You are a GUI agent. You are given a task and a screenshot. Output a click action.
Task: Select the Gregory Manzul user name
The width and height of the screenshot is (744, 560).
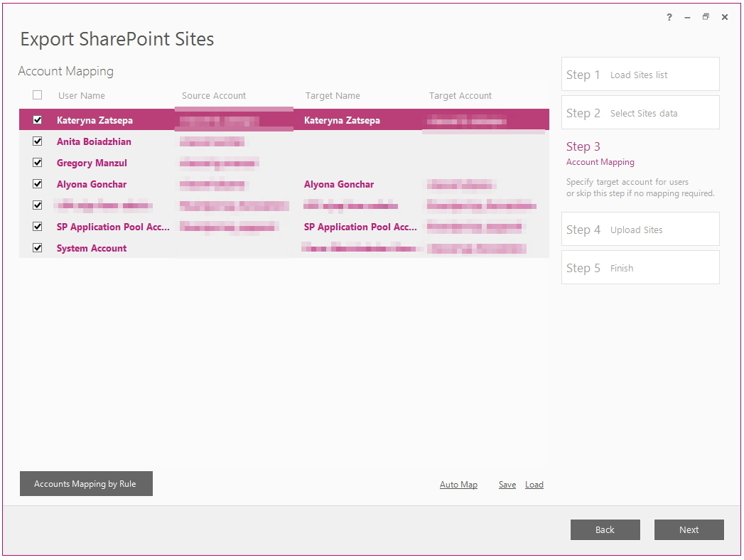(92, 163)
